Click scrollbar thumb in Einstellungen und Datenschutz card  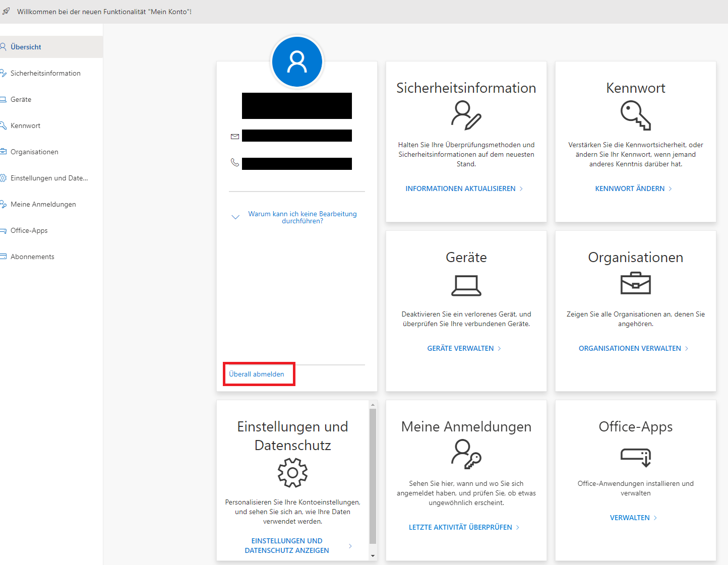click(x=373, y=476)
